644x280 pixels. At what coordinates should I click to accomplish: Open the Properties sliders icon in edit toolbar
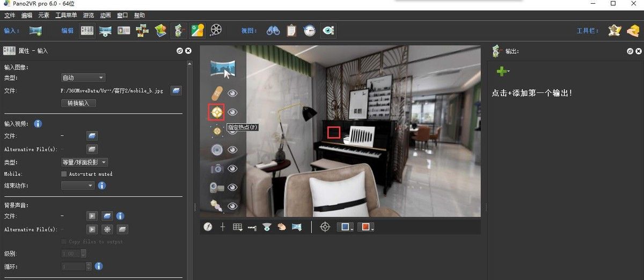tap(87, 31)
